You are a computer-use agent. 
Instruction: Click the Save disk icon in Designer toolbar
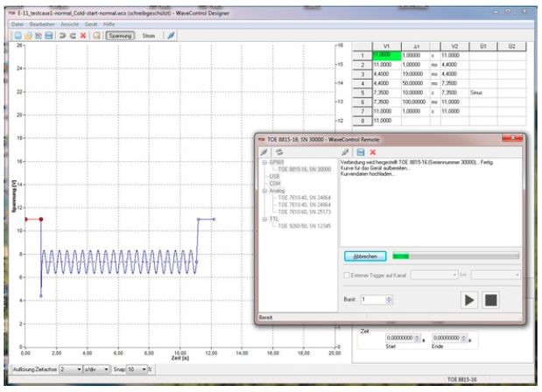click(x=49, y=36)
